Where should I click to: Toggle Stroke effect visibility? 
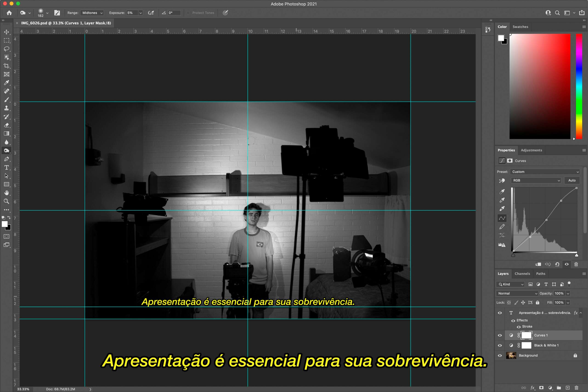(519, 327)
